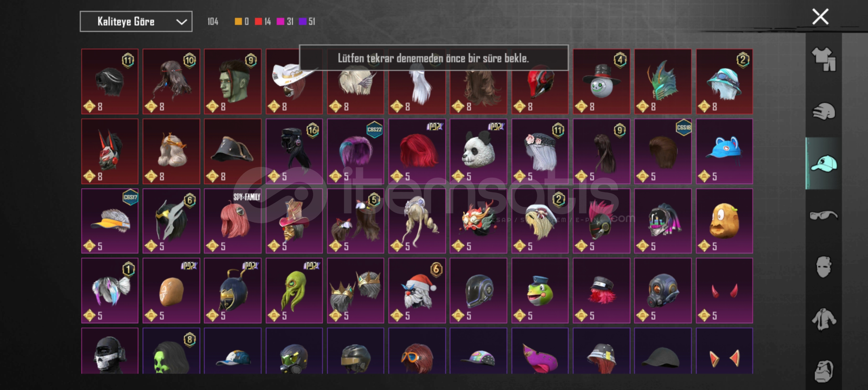This screenshot has width=868, height=390.
Task: Click the dropdown chevron arrow
Action: (181, 22)
